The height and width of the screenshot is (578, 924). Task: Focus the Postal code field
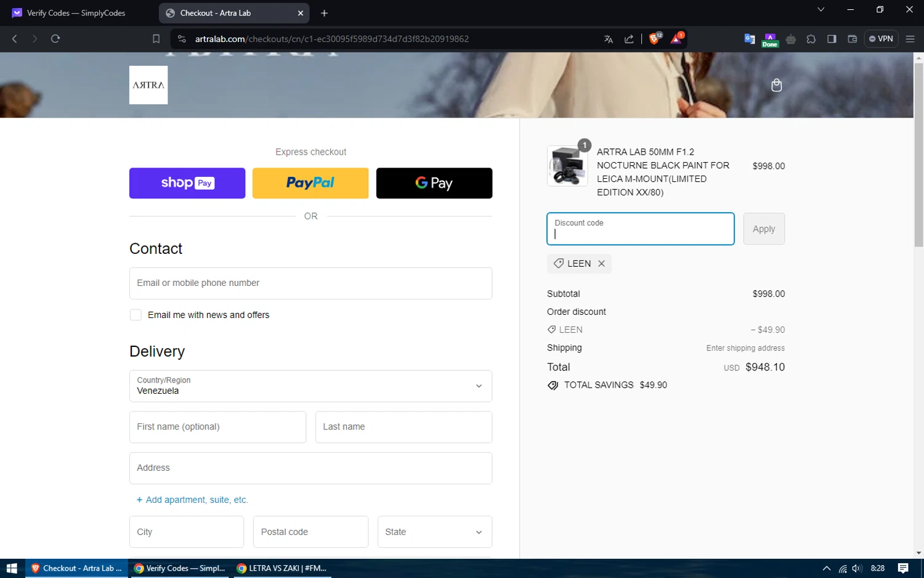[x=310, y=532]
